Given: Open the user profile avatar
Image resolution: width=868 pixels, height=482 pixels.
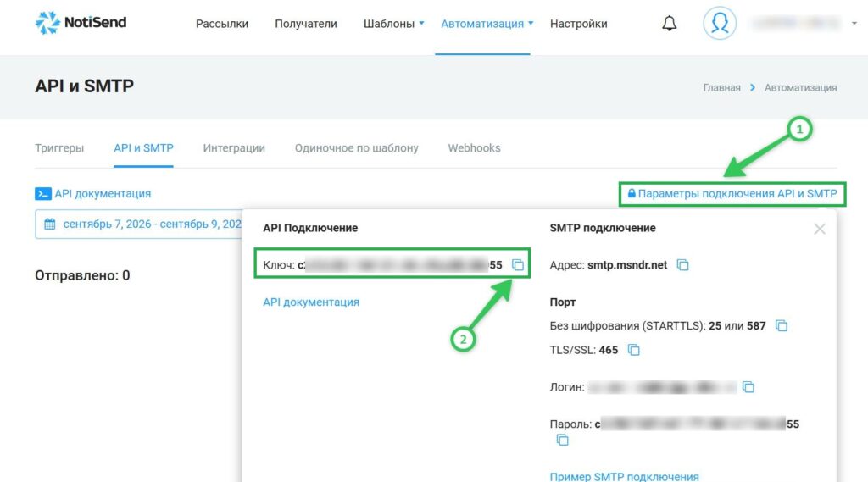Looking at the screenshot, I should click(x=720, y=23).
